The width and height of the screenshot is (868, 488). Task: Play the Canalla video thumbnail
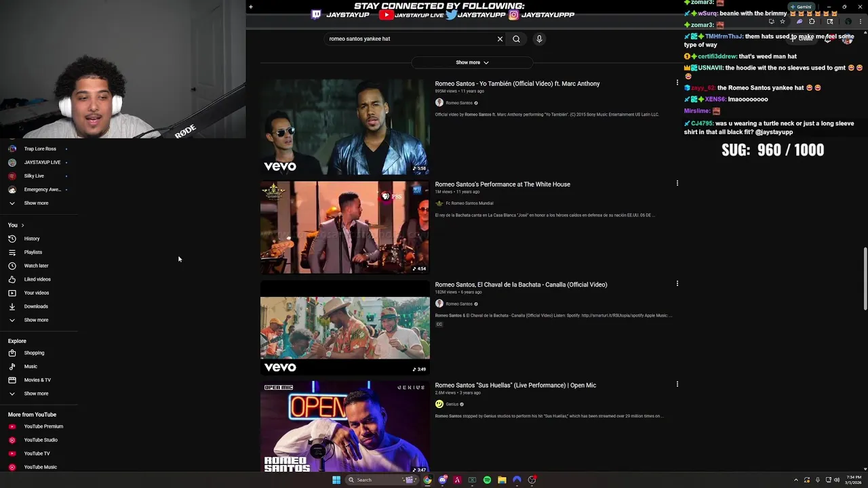(x=344, y=327)
